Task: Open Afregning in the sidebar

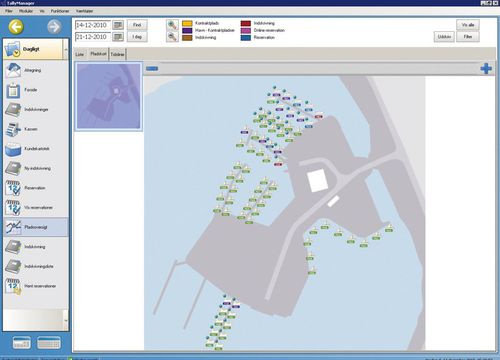Action: coord(36,70)
